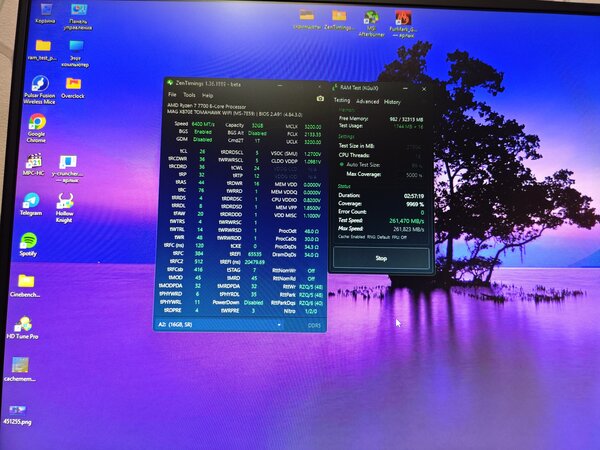Open the File menu in ZenTimings
This screenshot has width=600, height=450.
click(x=172, y=95)
